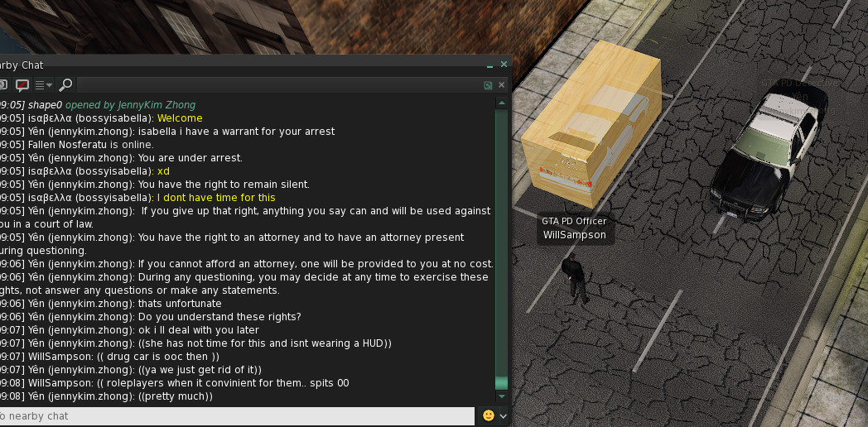Click the avatar dressed in black
868x427 pixels.
[x=575, y=278]
